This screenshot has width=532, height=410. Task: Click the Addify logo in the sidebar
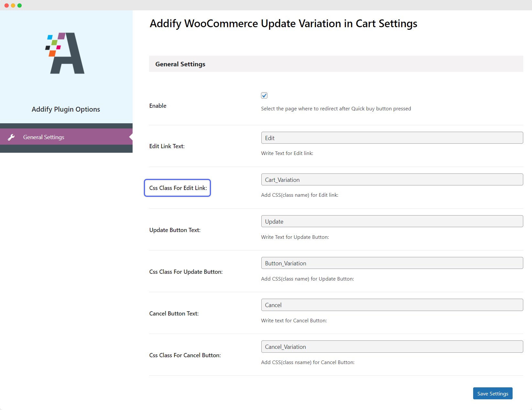click(x=65, y=53)
